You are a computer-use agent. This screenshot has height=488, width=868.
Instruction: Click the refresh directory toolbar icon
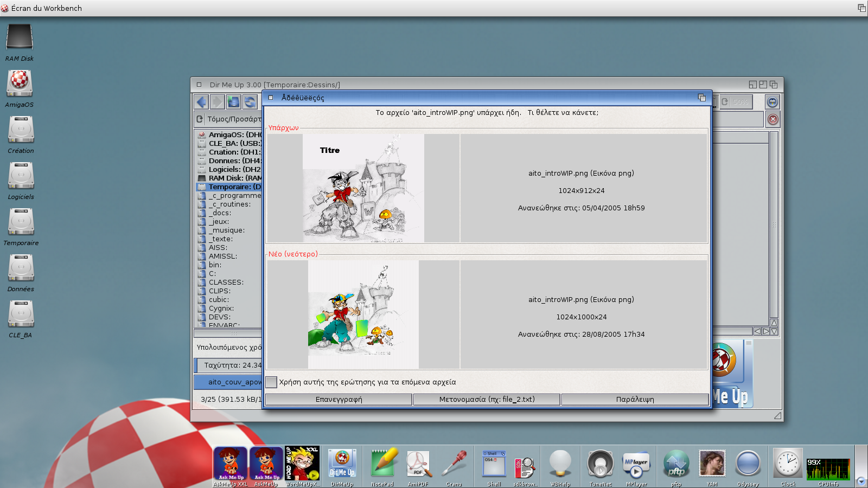pos(250,102)
